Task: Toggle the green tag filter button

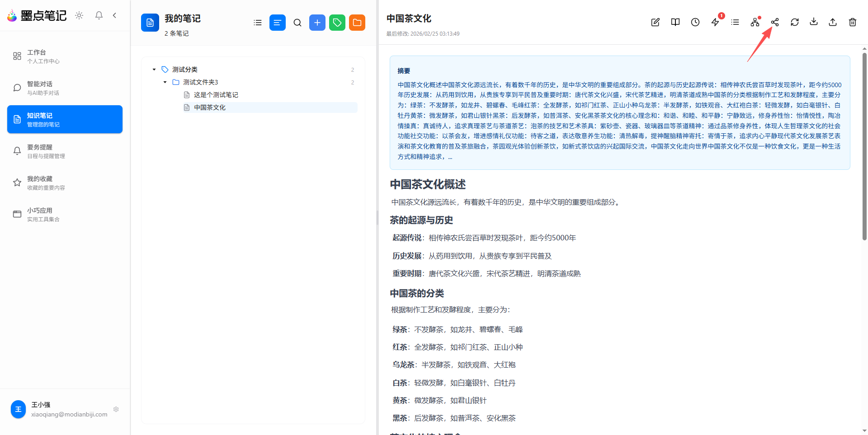Action: click(337, 22)
